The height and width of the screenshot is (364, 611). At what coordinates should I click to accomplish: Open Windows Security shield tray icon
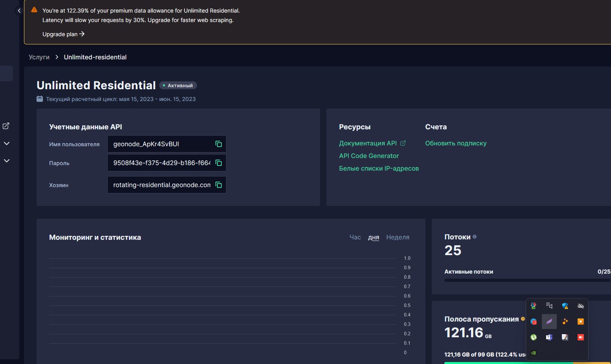coord(565,306)
